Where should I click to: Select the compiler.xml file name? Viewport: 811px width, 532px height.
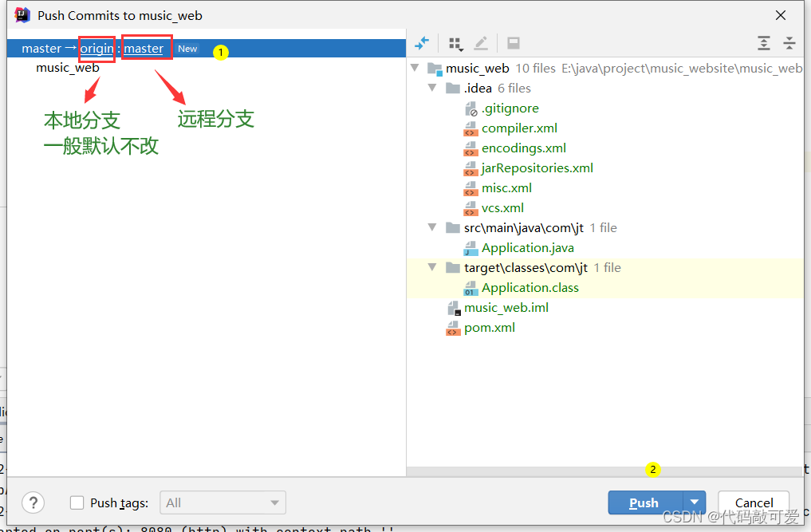pos(519,128)
